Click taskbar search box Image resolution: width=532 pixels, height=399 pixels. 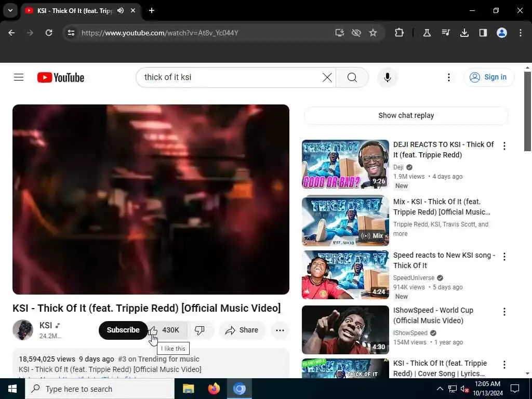coord(100,389)
